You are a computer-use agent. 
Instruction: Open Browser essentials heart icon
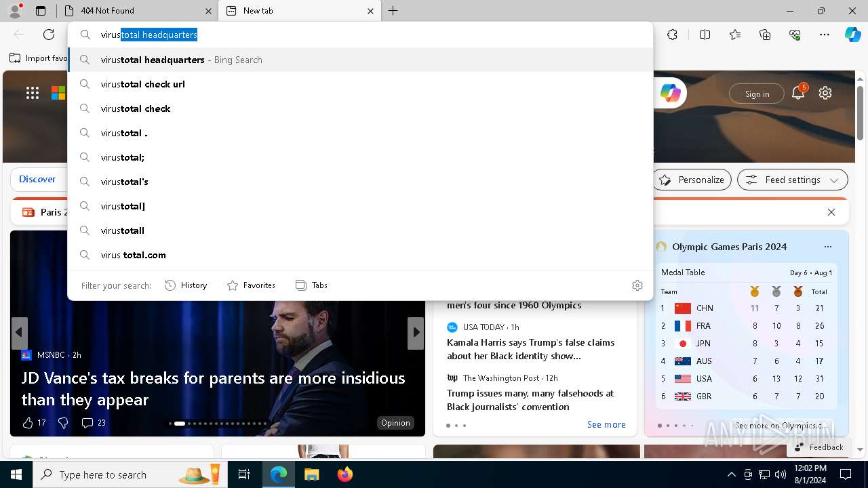[x=795, y=35]
